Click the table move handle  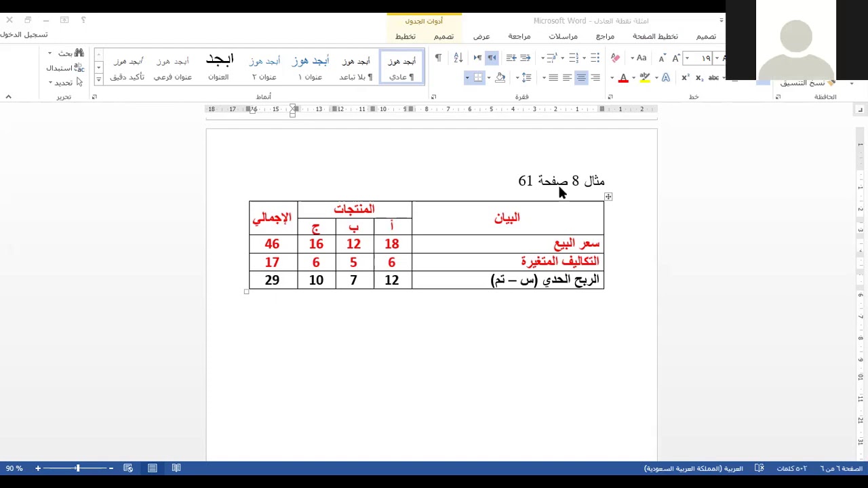pos(608,197)
